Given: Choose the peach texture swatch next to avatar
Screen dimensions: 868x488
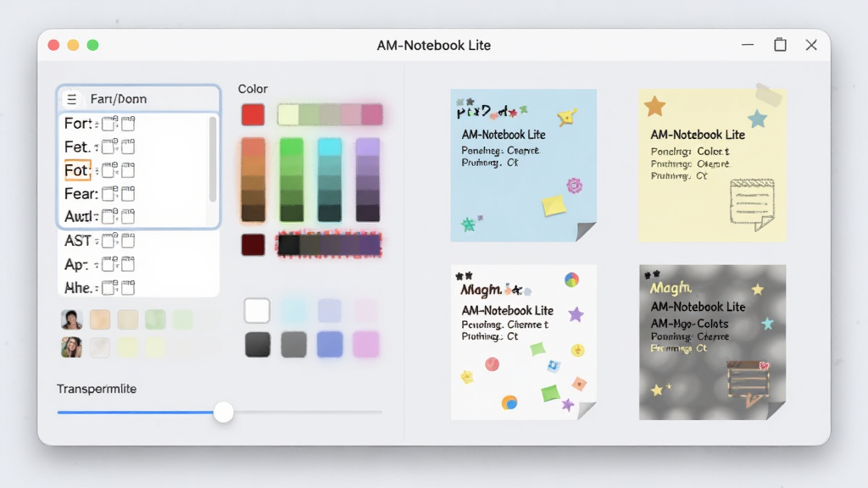Looking at the screenshot, I should tap(100, 319).
